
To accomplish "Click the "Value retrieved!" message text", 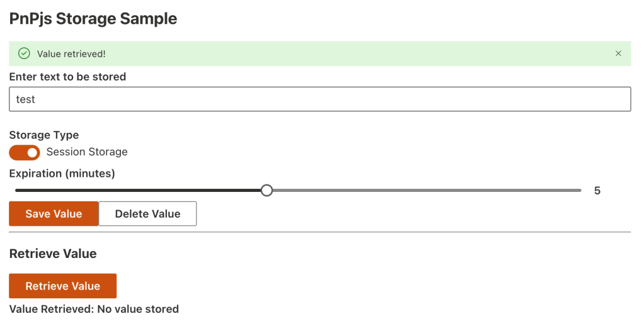I will click(x=71, y=54).
